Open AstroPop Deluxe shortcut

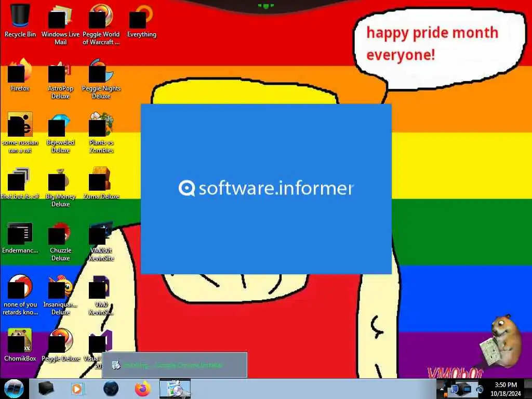(60, 79)
